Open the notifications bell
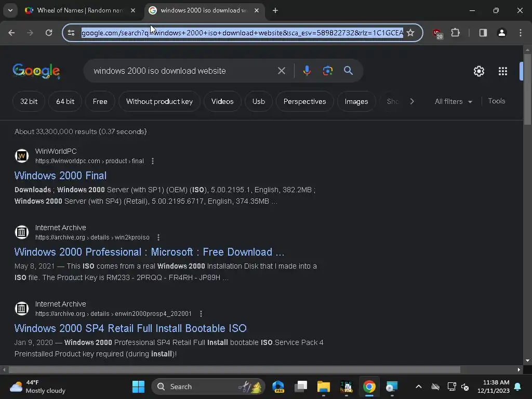 (x=518, y=387)
